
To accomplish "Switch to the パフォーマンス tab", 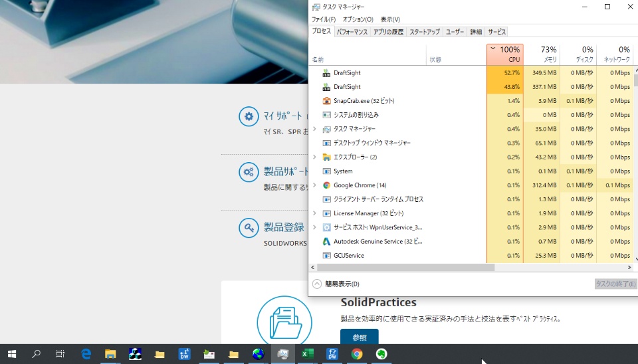I will click(352, 32).
